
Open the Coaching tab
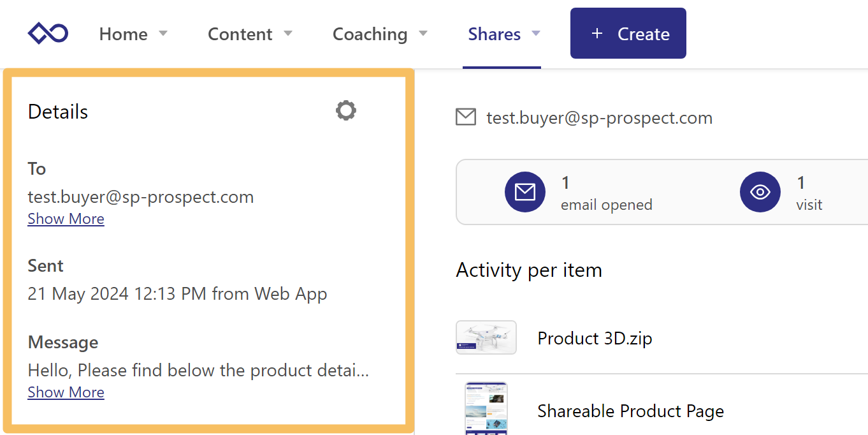point(370,34)
